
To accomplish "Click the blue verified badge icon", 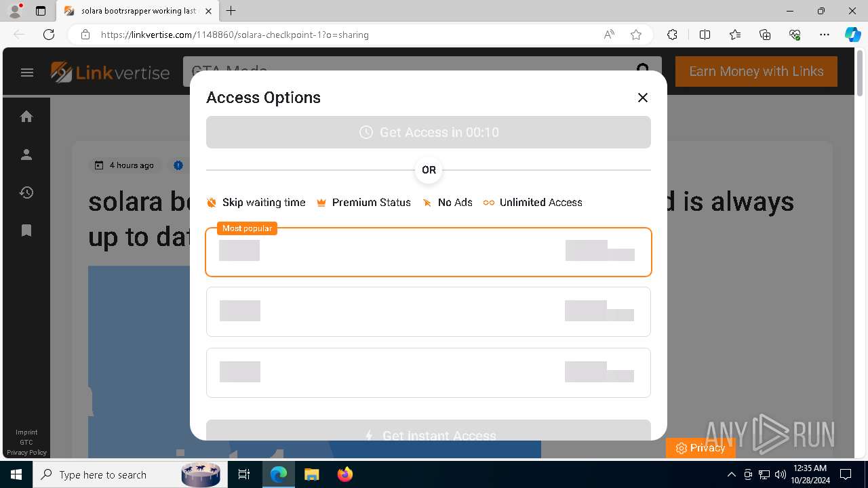I will pos(178,165).
